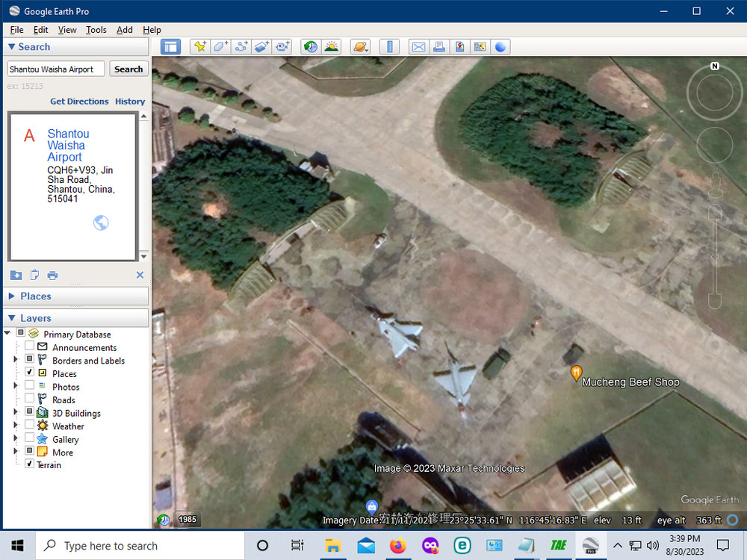Open the planet switcher icon
747x560 pixels.
click(x=360, y=46)
